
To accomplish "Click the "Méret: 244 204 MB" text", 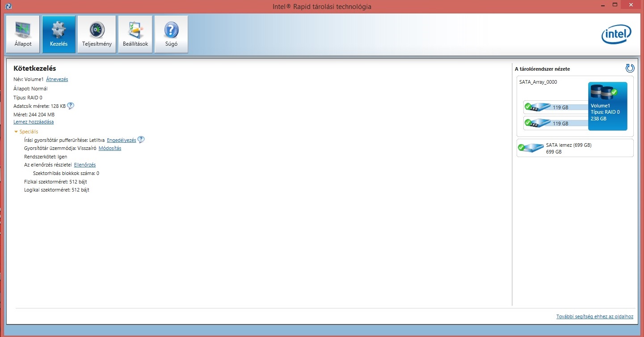I will (x=34, y=115).
